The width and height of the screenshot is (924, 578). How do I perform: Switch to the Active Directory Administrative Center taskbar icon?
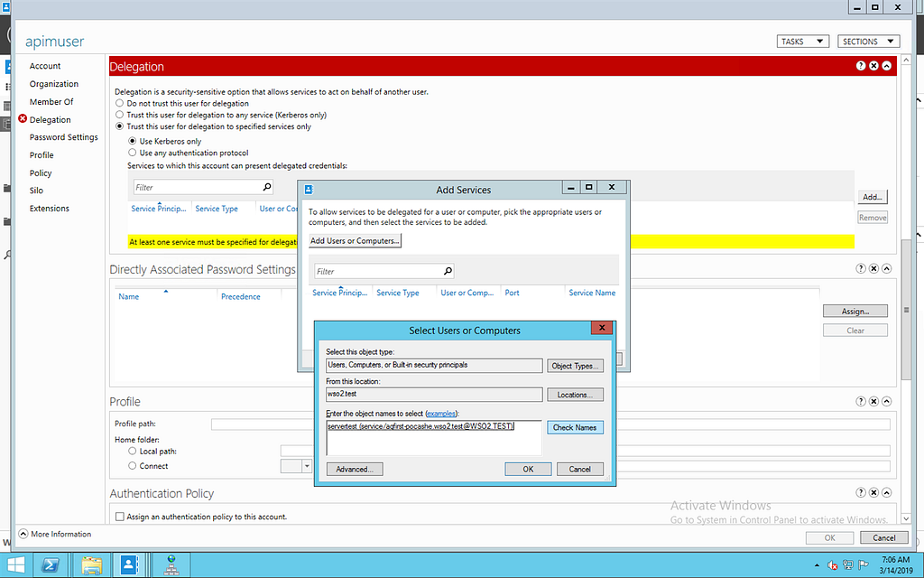click(129, 565)
